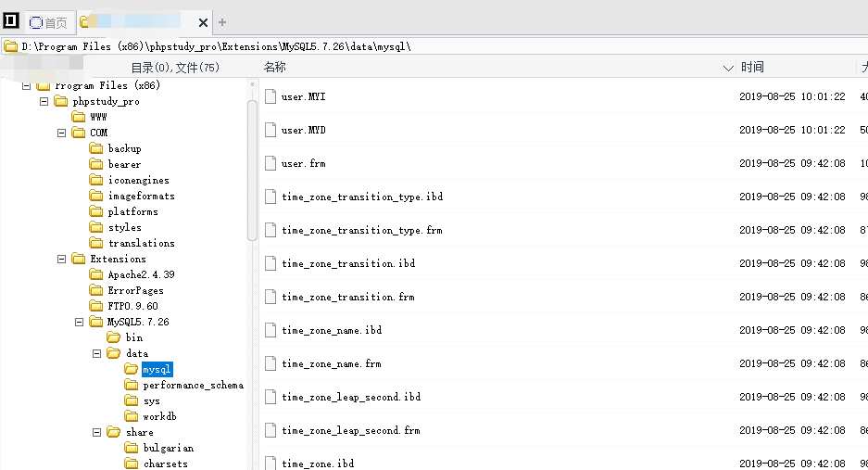Screen dimensions: 868x470
Task: Collapse the data tree node
Action: click(97, 353)
